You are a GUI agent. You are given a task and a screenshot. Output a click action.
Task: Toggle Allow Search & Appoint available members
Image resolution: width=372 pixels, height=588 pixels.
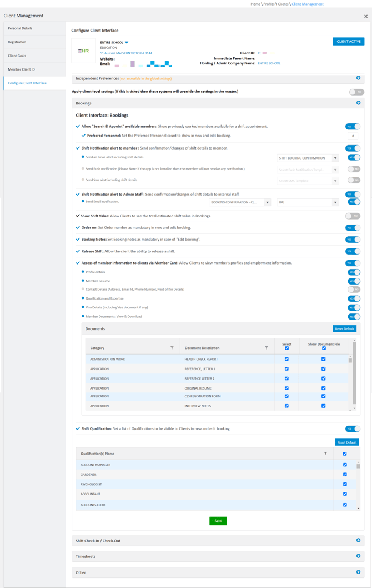[x=353, y=127]
